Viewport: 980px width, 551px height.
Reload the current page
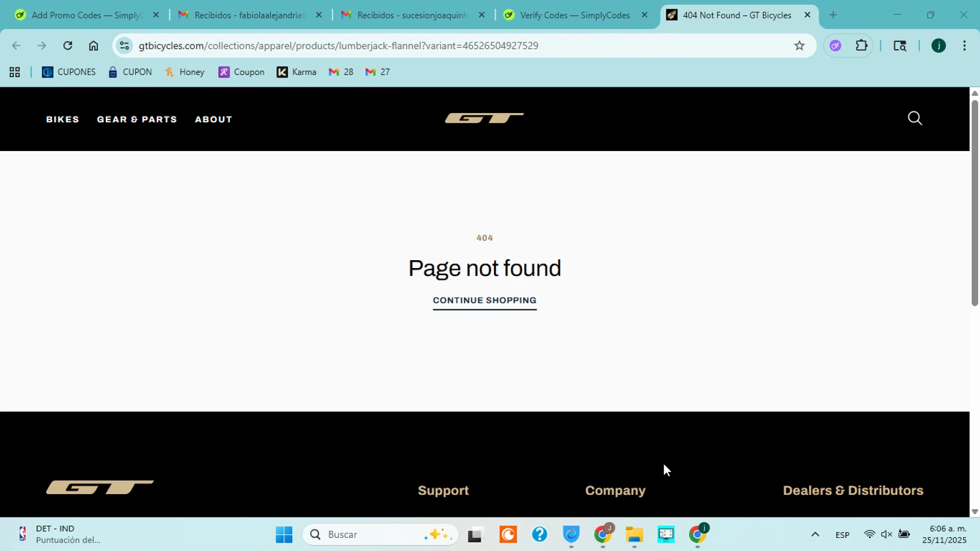click(x=67, y=46)
